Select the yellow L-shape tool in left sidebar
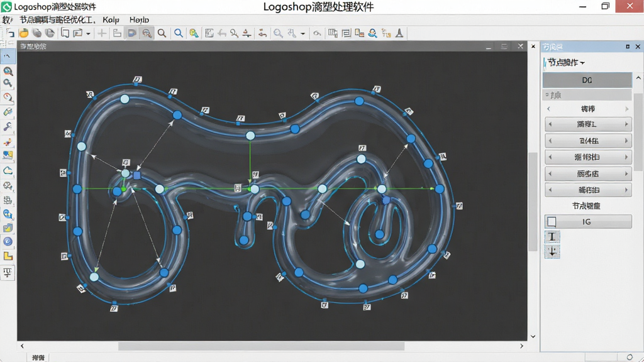Image resolution: width=644 pixels, height=362 pixels. point(8,256)
